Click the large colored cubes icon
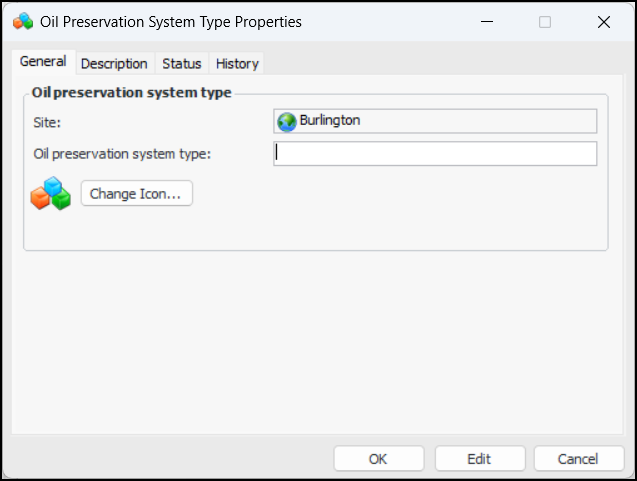The image size is (637, 481). click(x=51, y=193)
